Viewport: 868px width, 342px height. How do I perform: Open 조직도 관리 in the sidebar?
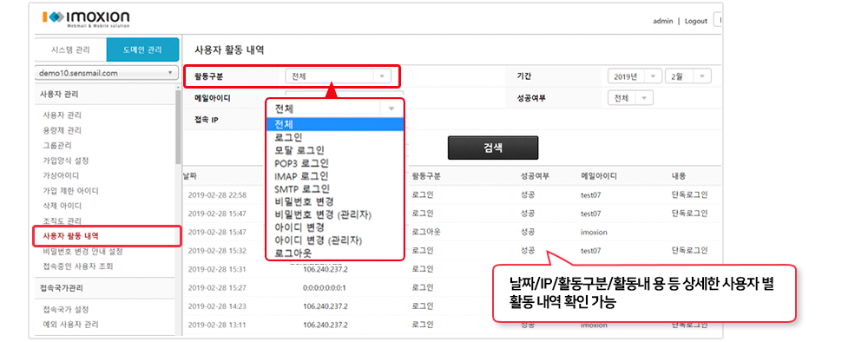(x=62, y=220)
